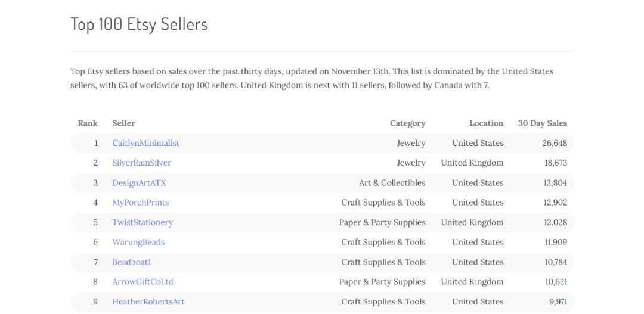Click the Rank column header

88,123
